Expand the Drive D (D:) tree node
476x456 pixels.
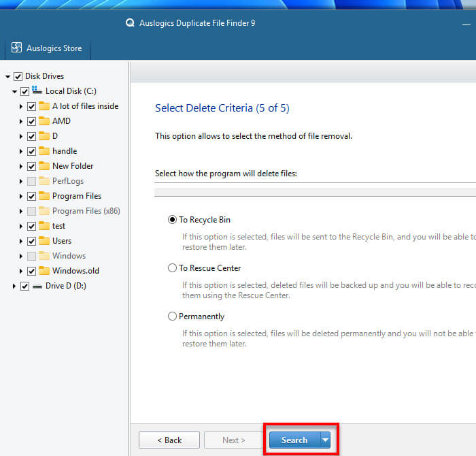point(15,286)
